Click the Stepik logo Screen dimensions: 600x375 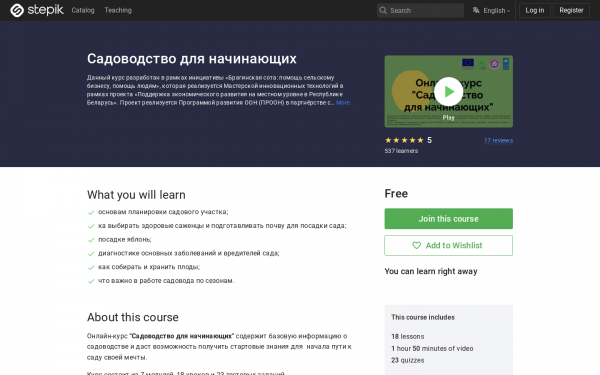[x=37, y=10]
